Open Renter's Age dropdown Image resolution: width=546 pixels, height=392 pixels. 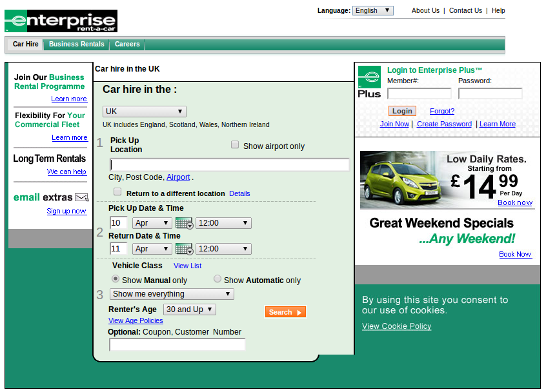[x=190, y=309]
